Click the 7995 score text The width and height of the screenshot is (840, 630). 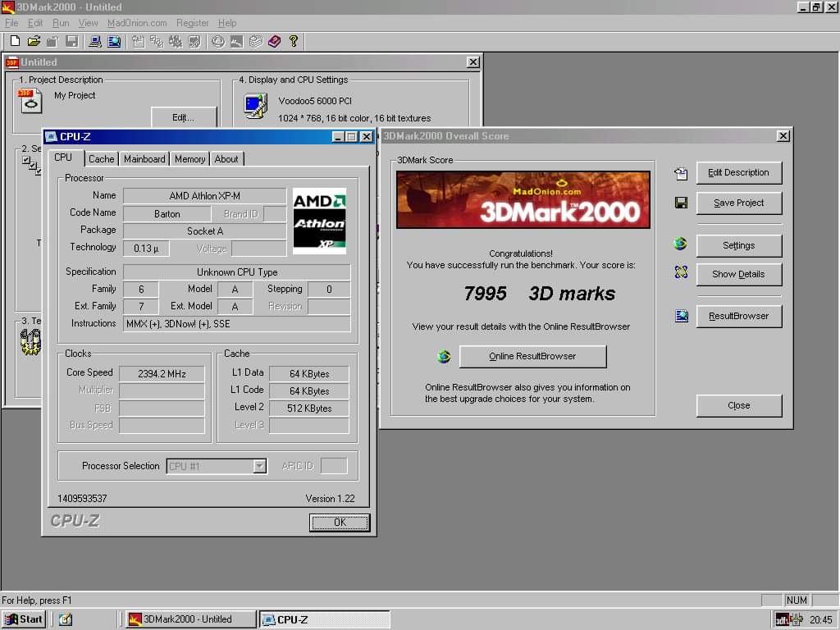pos(485,293)
